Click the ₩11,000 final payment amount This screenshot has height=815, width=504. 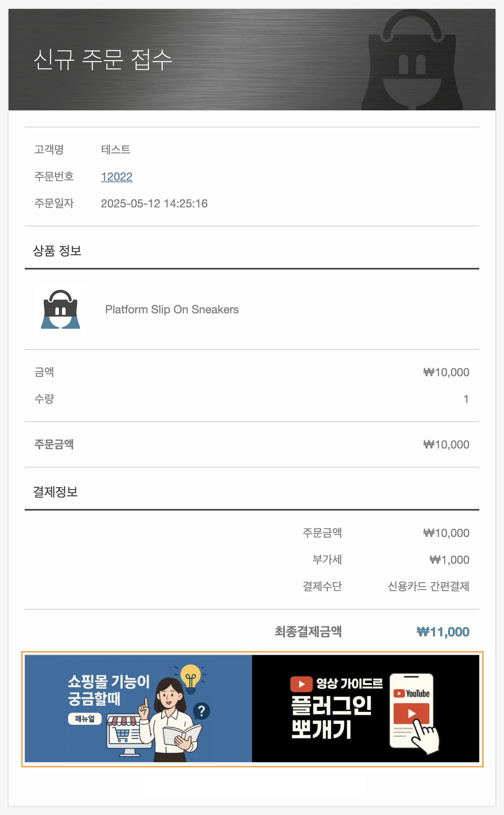click(443, 632)
